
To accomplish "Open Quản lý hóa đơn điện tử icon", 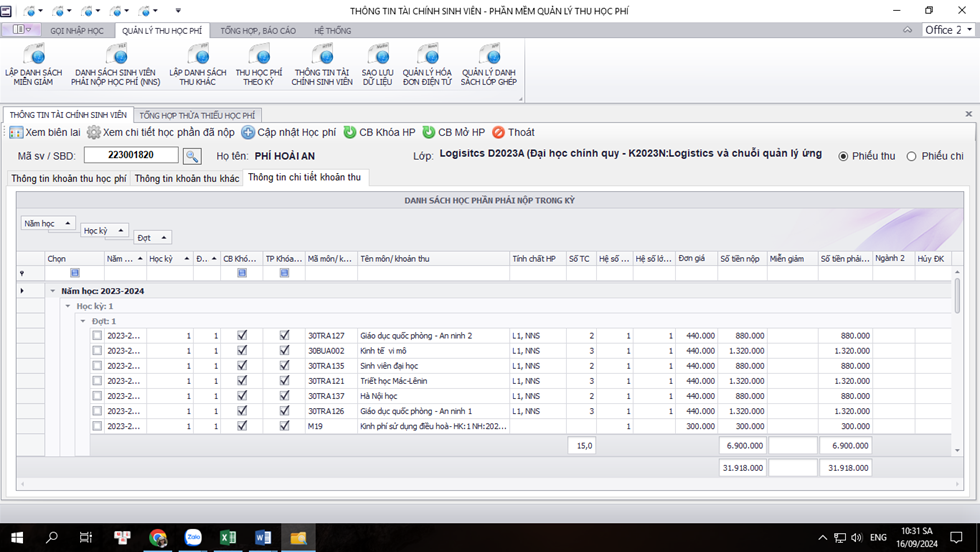I will pos(427,56).
